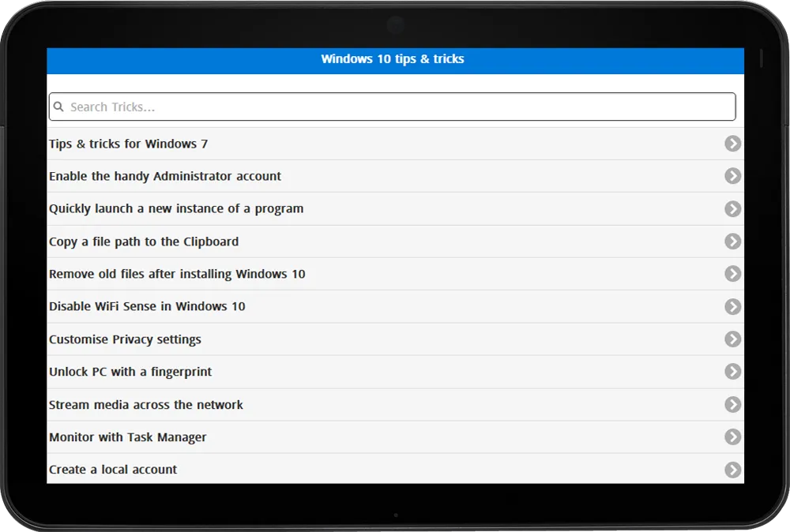Open the arrow beside Customise Privacy settings
This screenshot has height=532, width=790.
732,339
